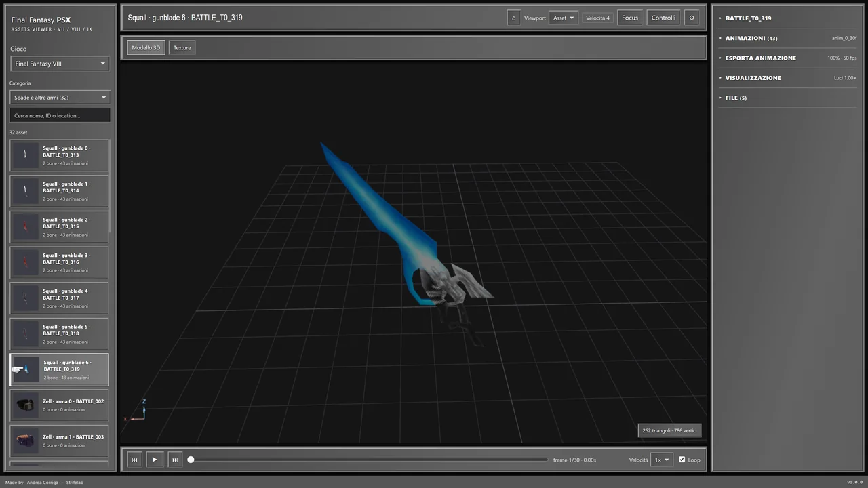Viewport: 868px width, 488px height.
Task: Select the Squall gunblade 4 thumbnail
Action: [x=26, y=298]
